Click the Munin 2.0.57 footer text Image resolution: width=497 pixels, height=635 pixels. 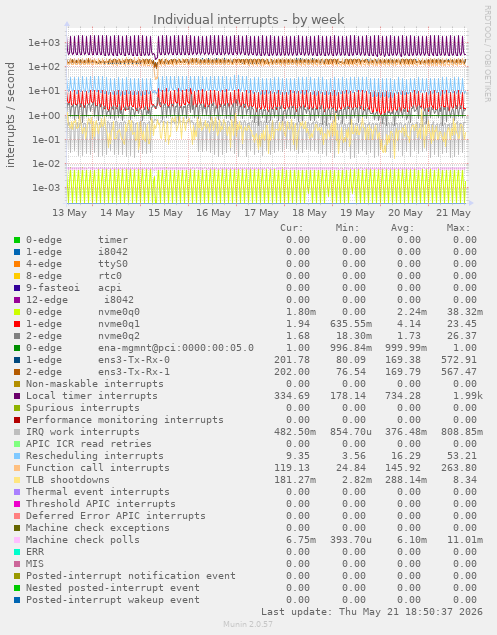[x=248, y=624]
